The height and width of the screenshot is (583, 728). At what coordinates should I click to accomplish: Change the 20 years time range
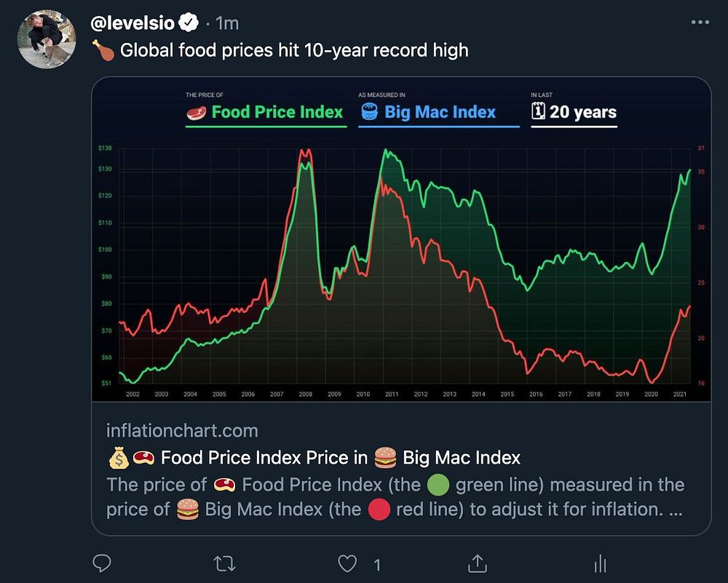(x=582, y=112)
